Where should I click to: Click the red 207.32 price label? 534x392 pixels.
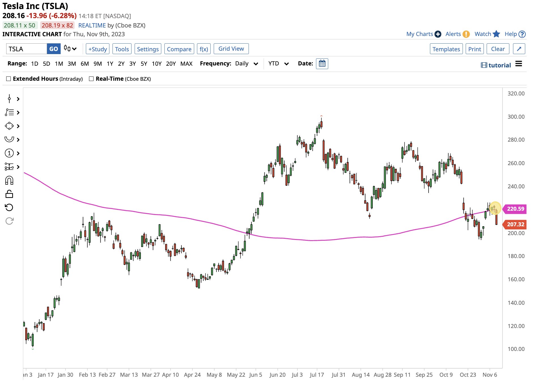515,224
